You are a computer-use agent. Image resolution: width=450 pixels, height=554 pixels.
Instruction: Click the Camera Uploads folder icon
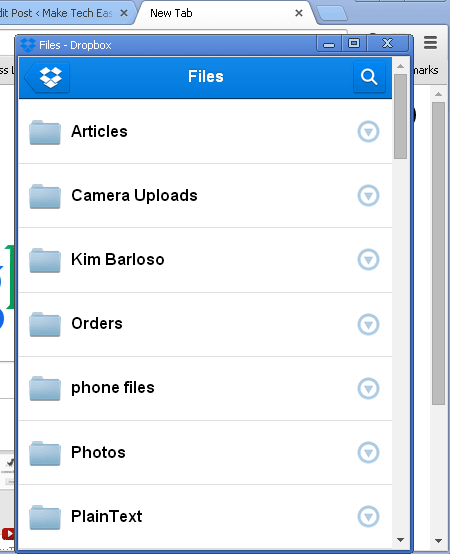[45, 196]
